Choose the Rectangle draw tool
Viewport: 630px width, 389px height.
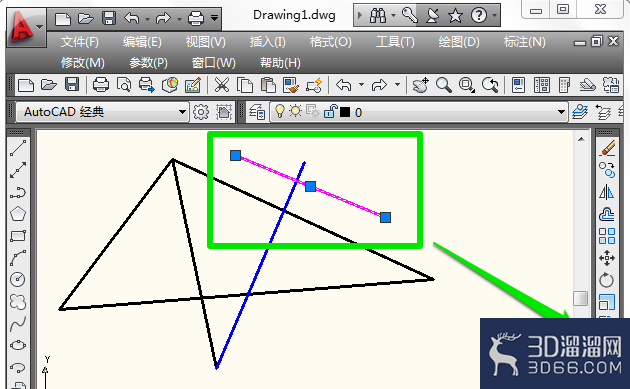18,236
